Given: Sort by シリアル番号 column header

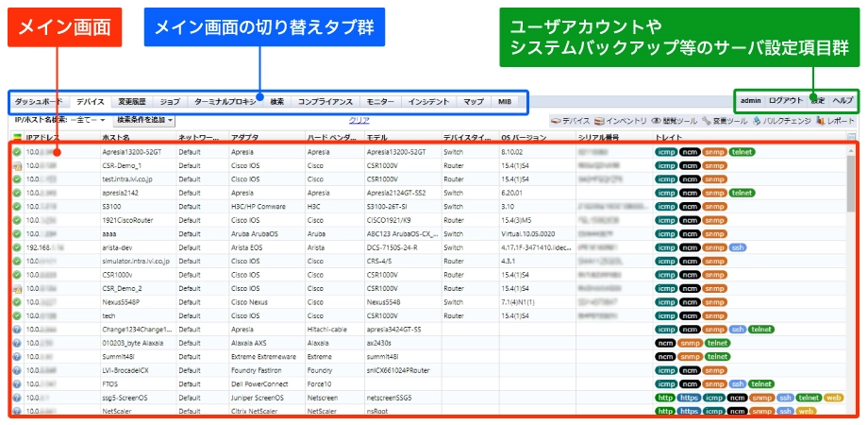Looking at the screenshot, I should (614, 138).
